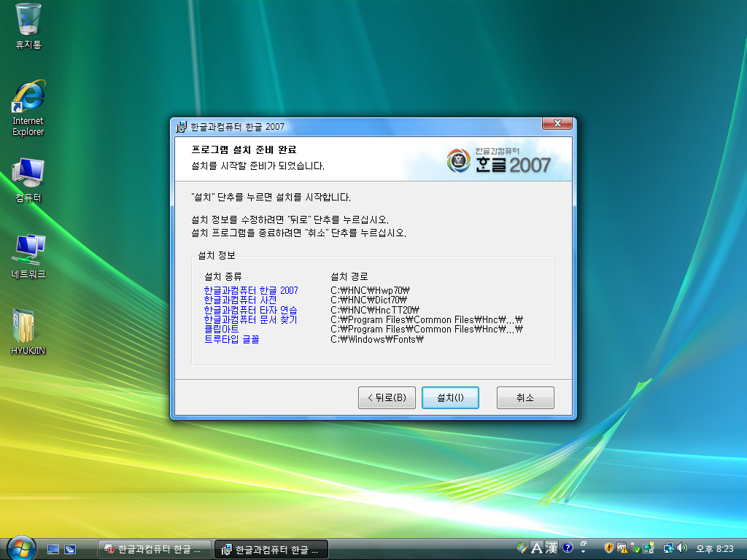This screenshot has height=560, width=747.
Task: Close the 한글 2007 installer dialog
Action: tap(557, 123)
